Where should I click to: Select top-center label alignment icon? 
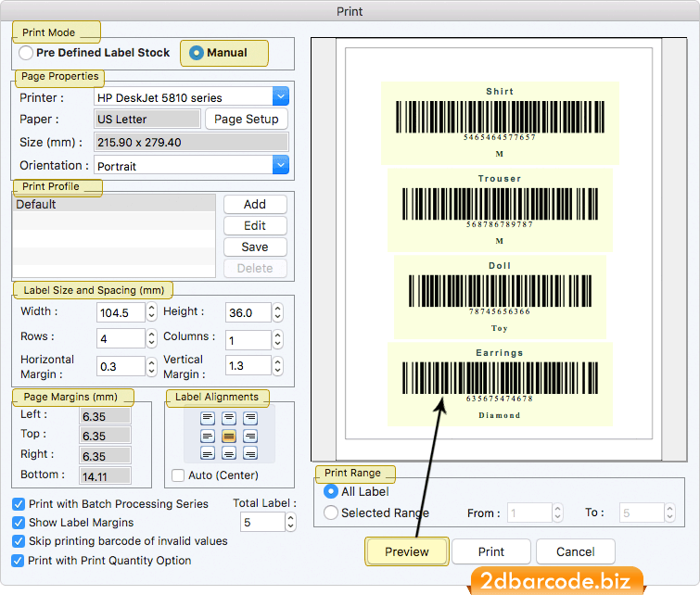[229, 418]
